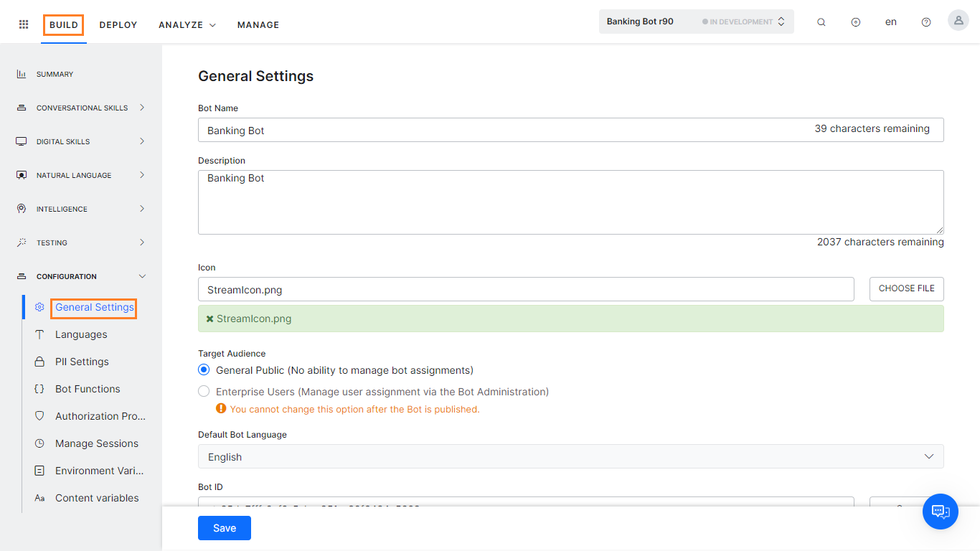980x551 pixels.
Task: Select the Digital Skills monitor icon
Action: (x=22, y=141)
